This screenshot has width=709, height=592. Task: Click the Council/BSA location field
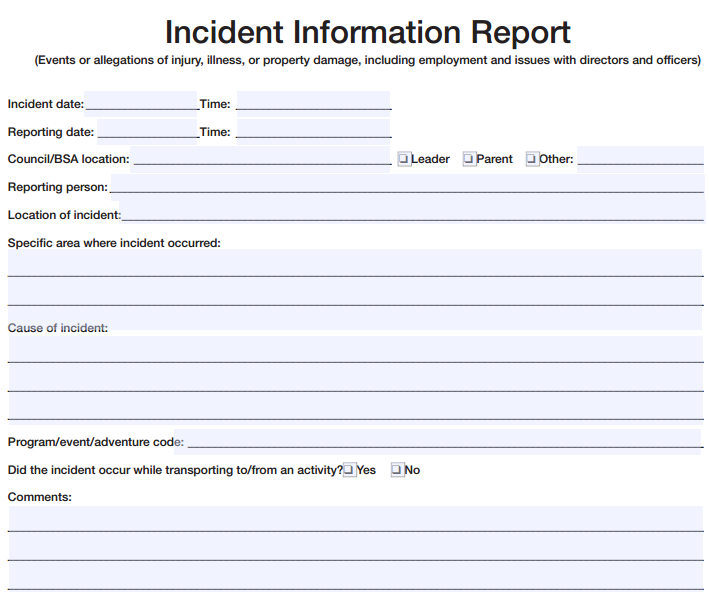point(261,159)
